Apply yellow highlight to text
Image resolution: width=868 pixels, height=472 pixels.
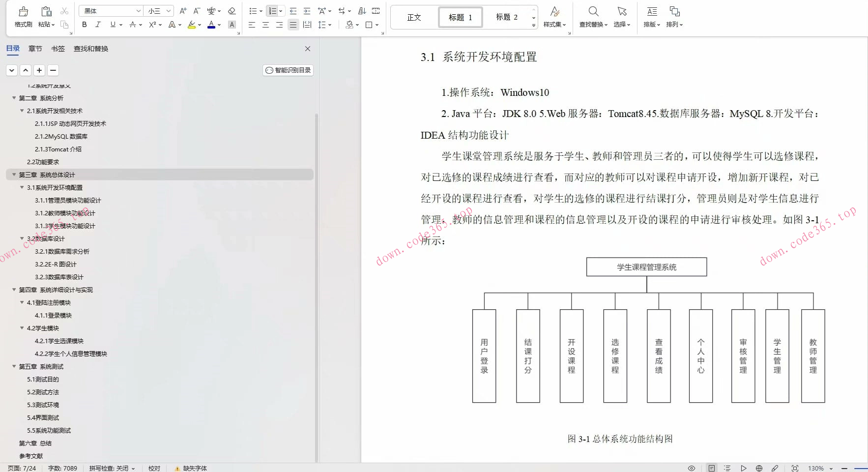click(x=192, y=25)
